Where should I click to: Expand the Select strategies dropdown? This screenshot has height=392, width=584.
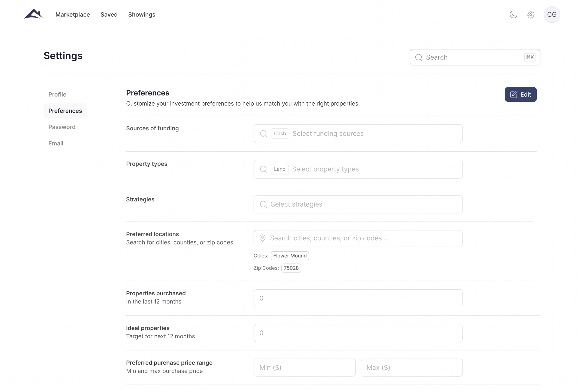pos(358,204)
